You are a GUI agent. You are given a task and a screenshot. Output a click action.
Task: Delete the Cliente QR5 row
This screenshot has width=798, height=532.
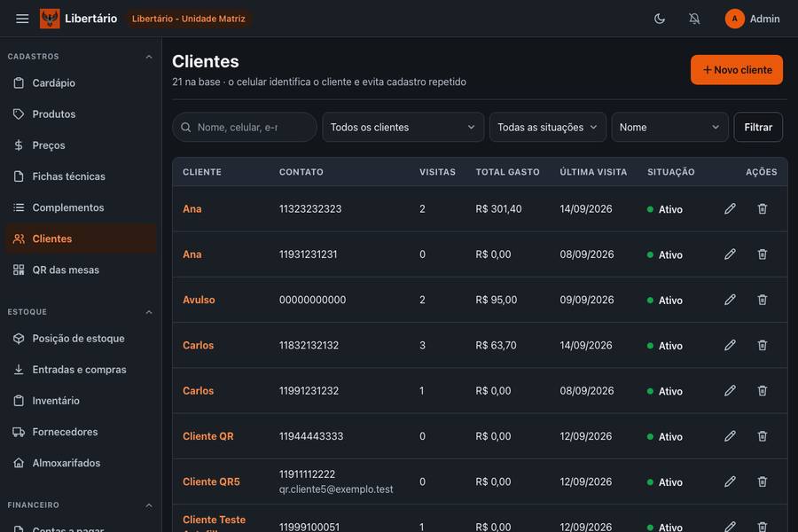[x=762, y=481]
